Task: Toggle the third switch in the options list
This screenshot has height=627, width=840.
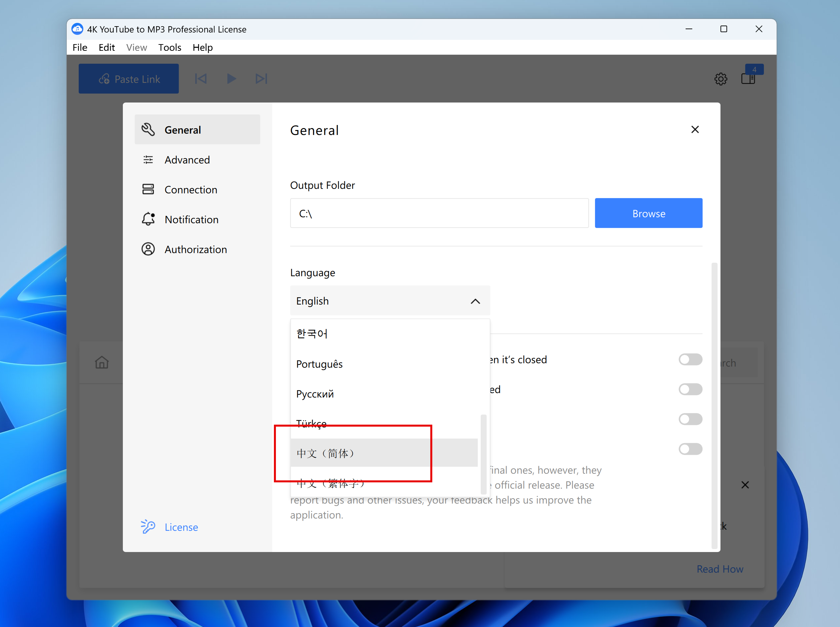Action: pos(690,419)
